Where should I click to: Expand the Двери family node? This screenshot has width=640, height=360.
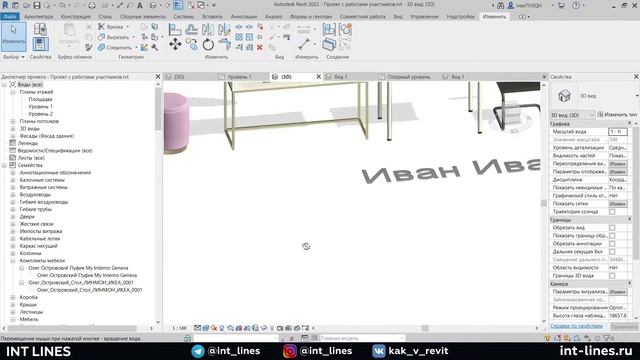click(13, 216)
